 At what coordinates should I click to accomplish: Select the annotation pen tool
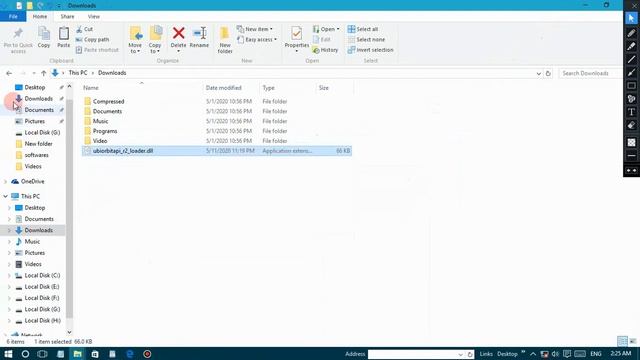pos(631,33)
